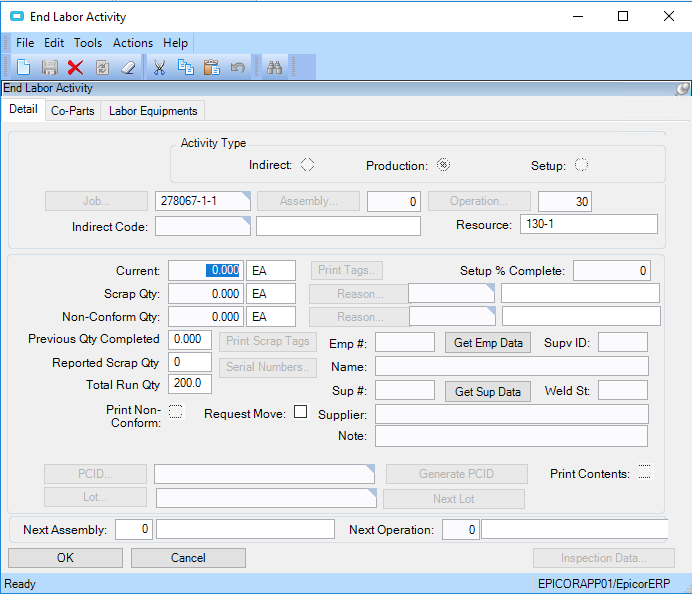Select the Detail tab
This screenshot has width=692, height=594.
(x=23, y=109)
